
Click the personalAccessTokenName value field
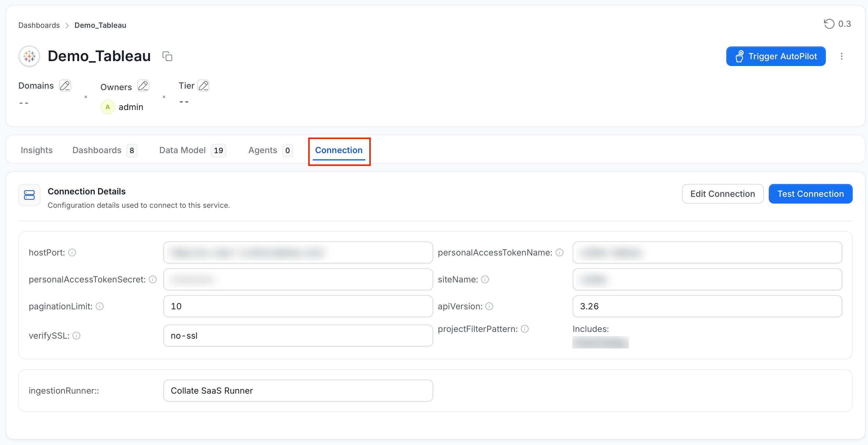(707, 252)
